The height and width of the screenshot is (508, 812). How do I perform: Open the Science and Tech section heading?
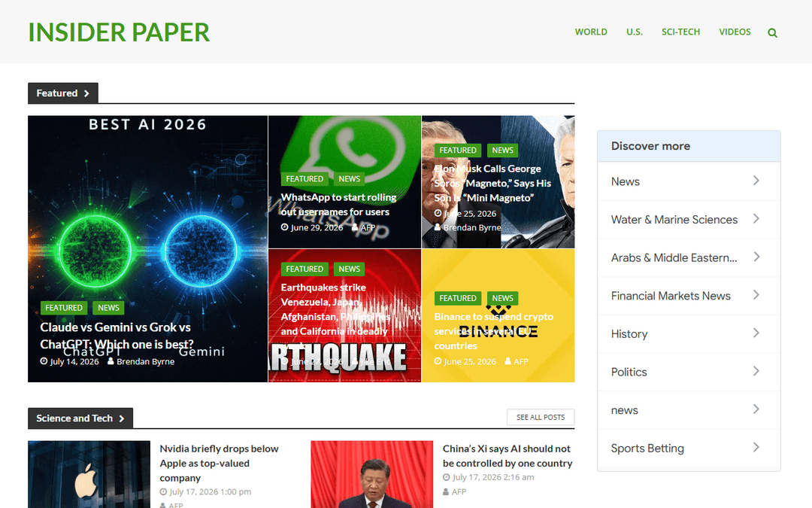[80, 418]
